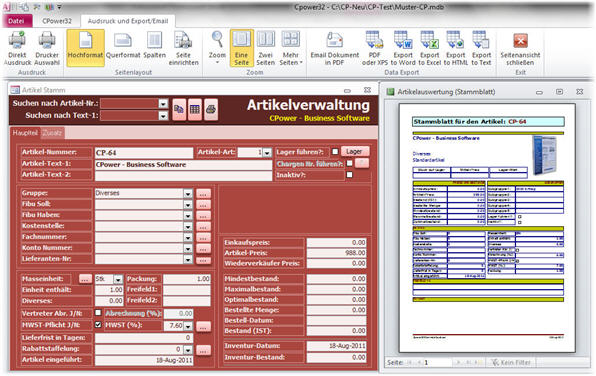Select Ausdruck und Export/Email ribbon tab
596x376 pixels.
(128, 21)
